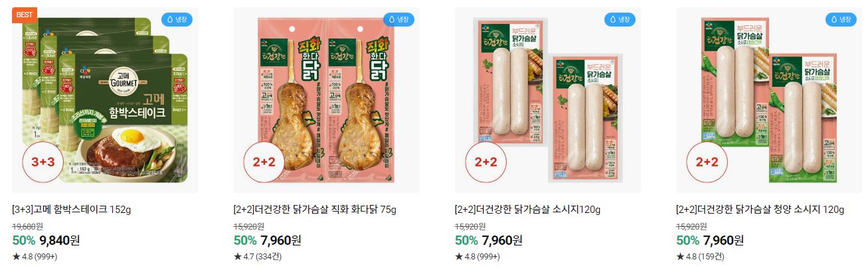This screenshot has width=868, height=276.
Task: Click 3+3 promo badge on hamburg steak
Action: [43, 163]
